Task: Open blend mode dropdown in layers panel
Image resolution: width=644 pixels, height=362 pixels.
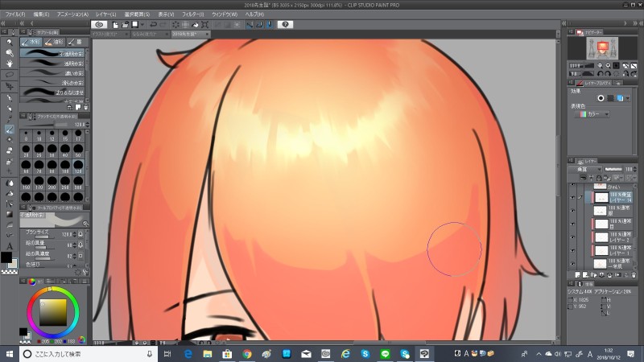Action: pos(586,169)
